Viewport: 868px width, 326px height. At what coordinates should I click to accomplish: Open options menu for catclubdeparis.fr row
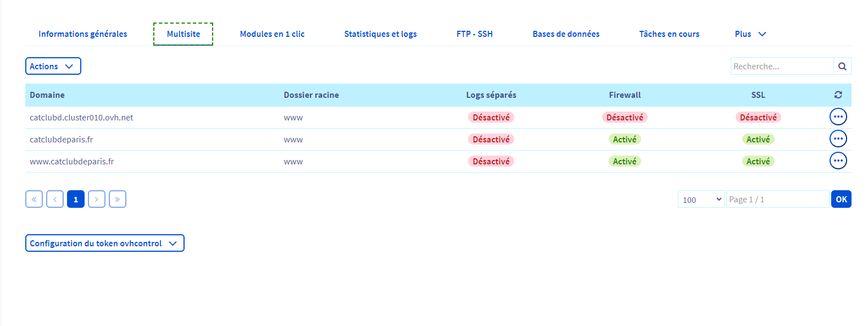click(838, 139)
